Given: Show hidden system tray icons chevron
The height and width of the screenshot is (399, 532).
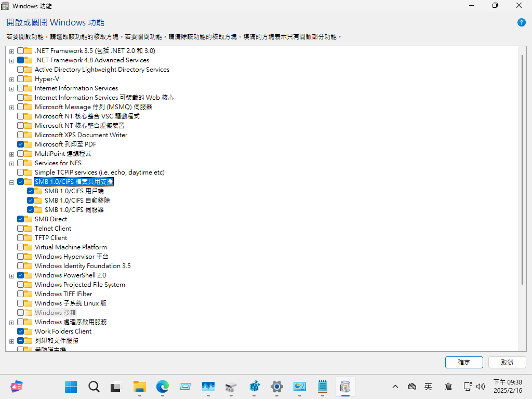Looking at the screenshot, I should click(x=395, y=387).
